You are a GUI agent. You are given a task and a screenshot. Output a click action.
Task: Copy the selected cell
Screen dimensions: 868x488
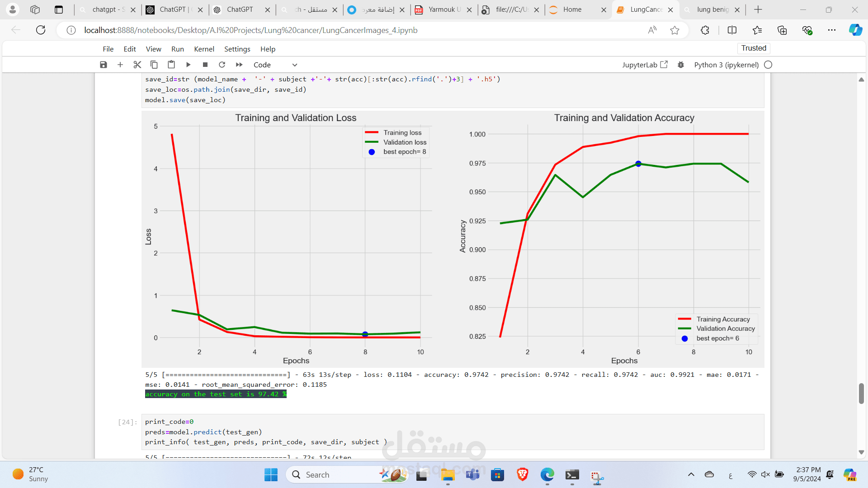pos(154,65)
